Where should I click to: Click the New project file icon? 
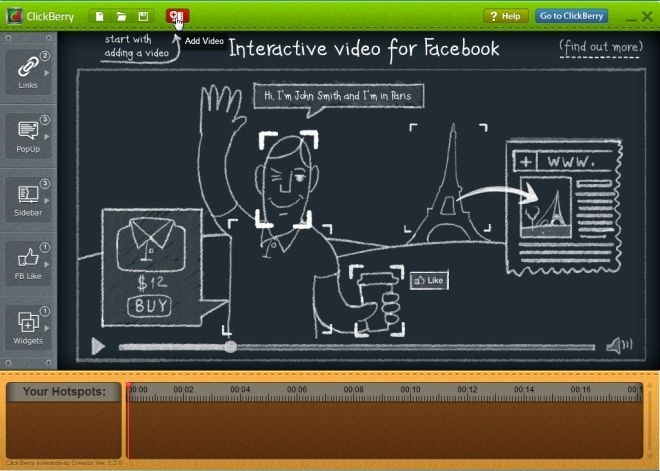tap(100, 16)
